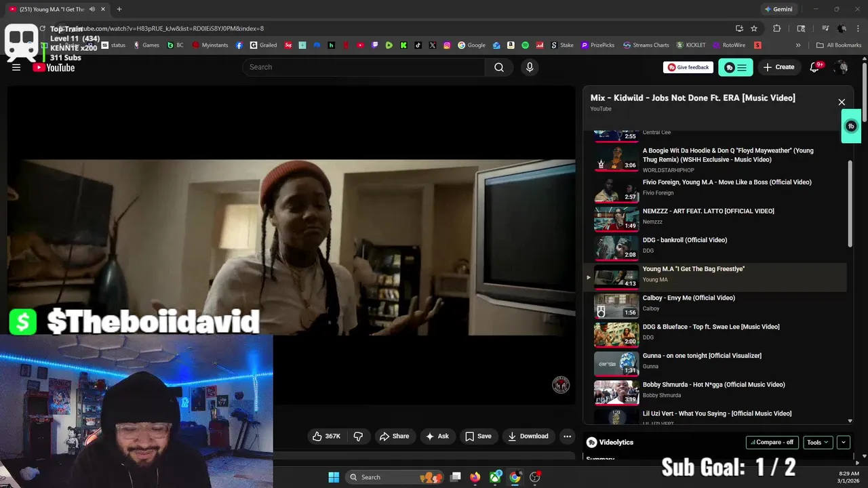Toggle Videolytics Compare - off button
The width and height of the screenshot is (868, 488).
point(772,442)
